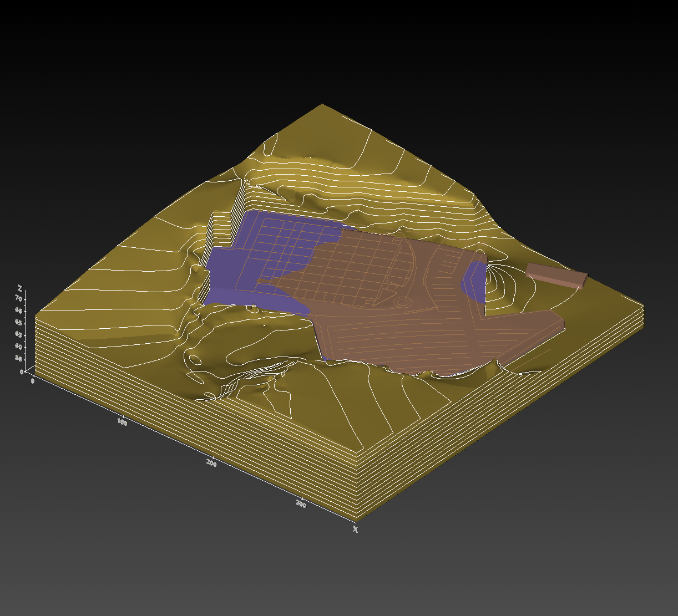
Task: Select the 65 Z-axis tick label
Action: click(x=18, y=323)
